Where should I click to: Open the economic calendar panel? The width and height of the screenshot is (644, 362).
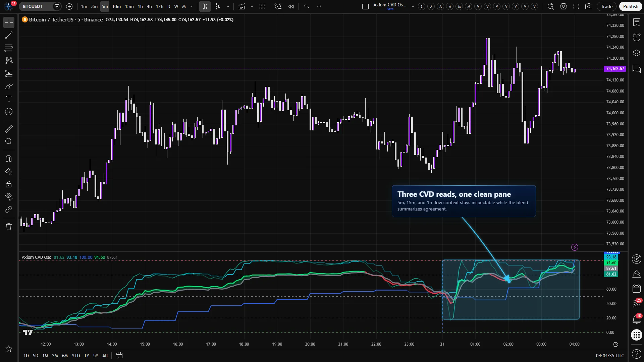[x=636, y=289]
